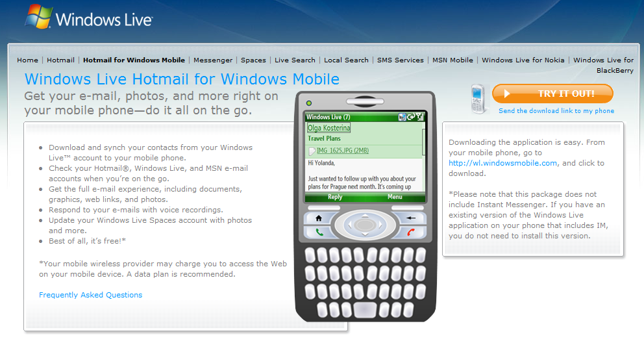Screen dimensions: 644x354
Task: Click the home key on the phone image
Action: (318, 218)
